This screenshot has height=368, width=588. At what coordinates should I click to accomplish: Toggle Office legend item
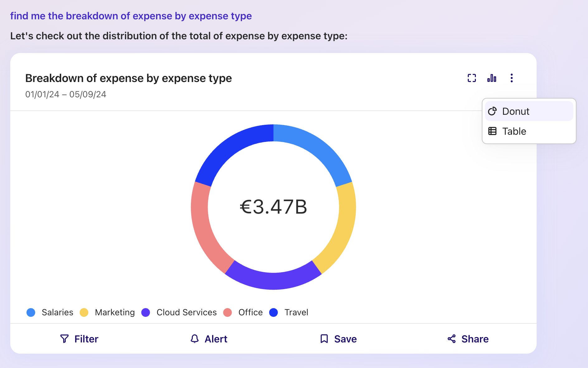tap(243, 312)
